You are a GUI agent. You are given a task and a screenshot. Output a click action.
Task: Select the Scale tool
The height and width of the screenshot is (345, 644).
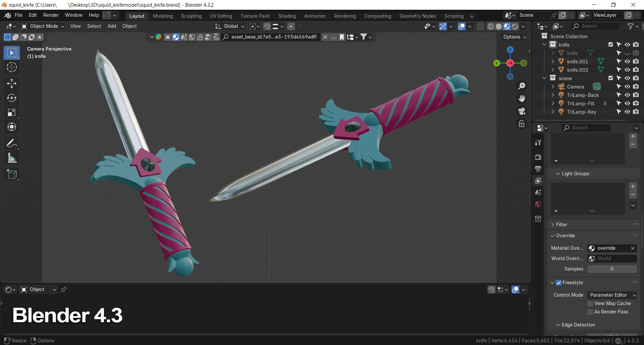click(12, 112)
